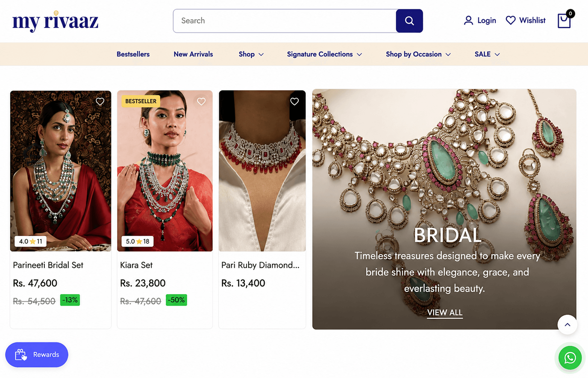Add Parineeti Bridal Set to wishlist

coord(100,101)
